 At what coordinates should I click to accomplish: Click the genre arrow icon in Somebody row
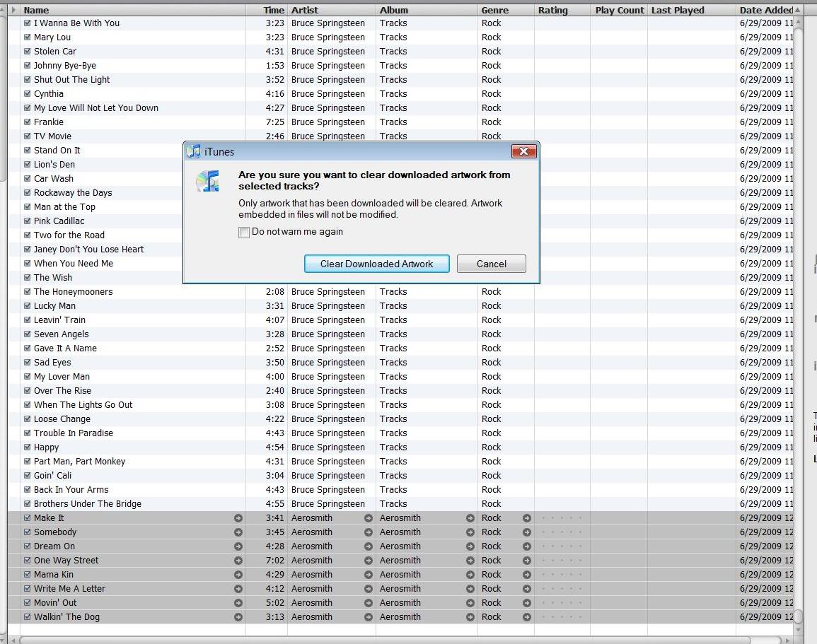point(527,532)
